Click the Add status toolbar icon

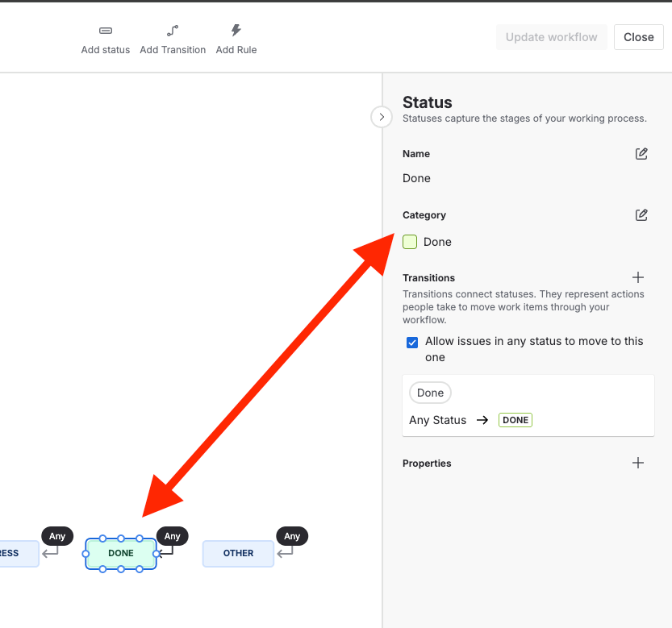106,31
